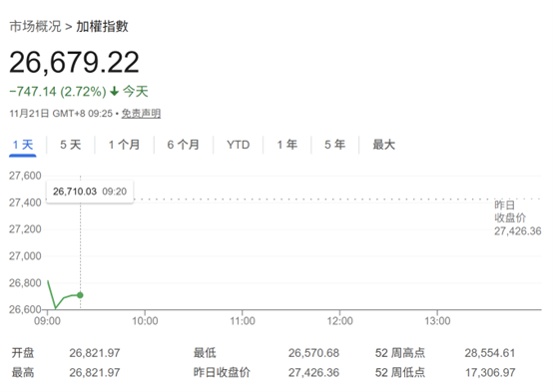Screen dimensions: 553x392
Task: Click the 26,710.03 09:20 chart tooltip
Action: pos(90,192)
